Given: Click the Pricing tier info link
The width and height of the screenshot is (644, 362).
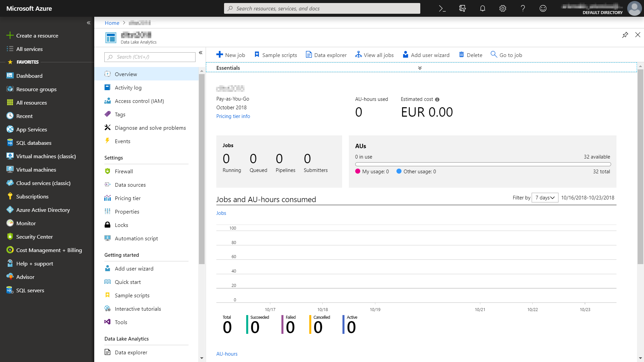Looking at the screenshot, I should pos(233,116).
